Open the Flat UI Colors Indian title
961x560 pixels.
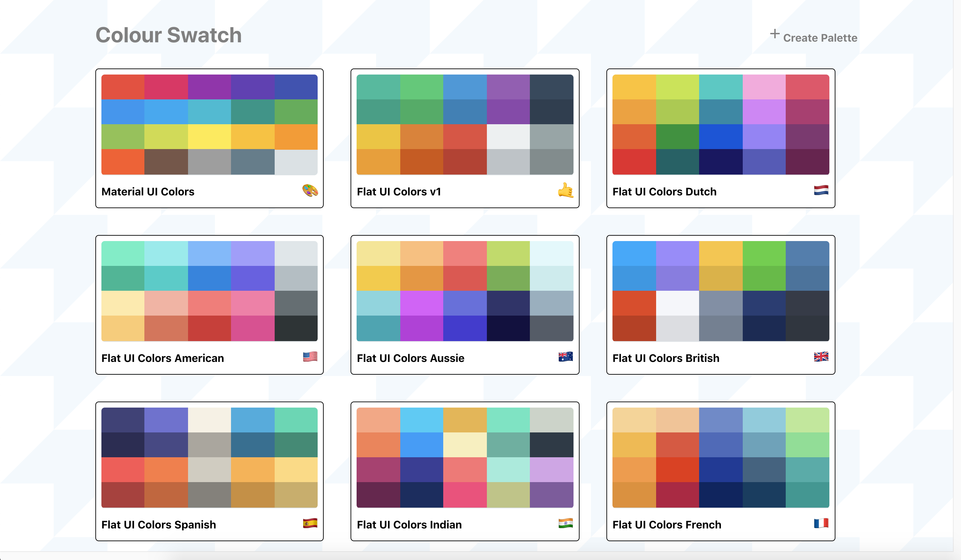409,524
